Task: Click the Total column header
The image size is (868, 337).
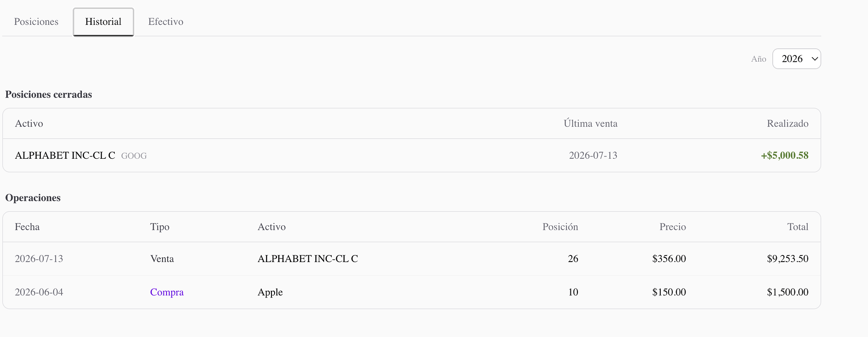Action: [798, 227]
